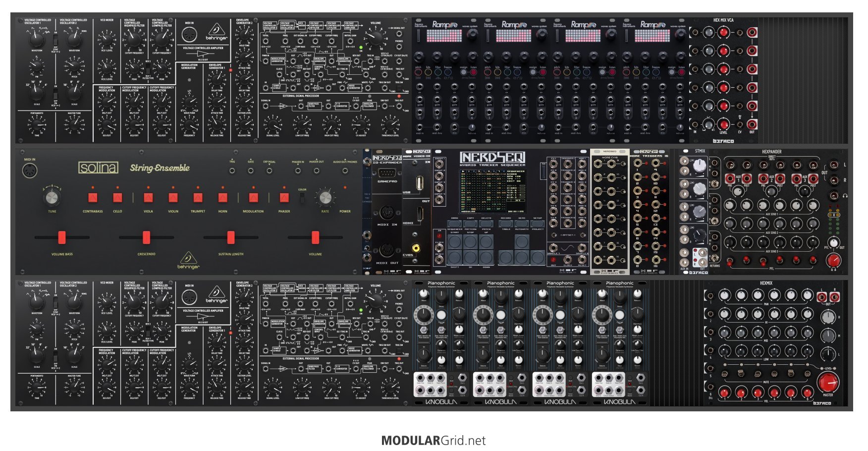Screen dimensions: 868x451
Task: Click the NerdSeq Video-IO HDMI port
Action: [x=419, y=214]
